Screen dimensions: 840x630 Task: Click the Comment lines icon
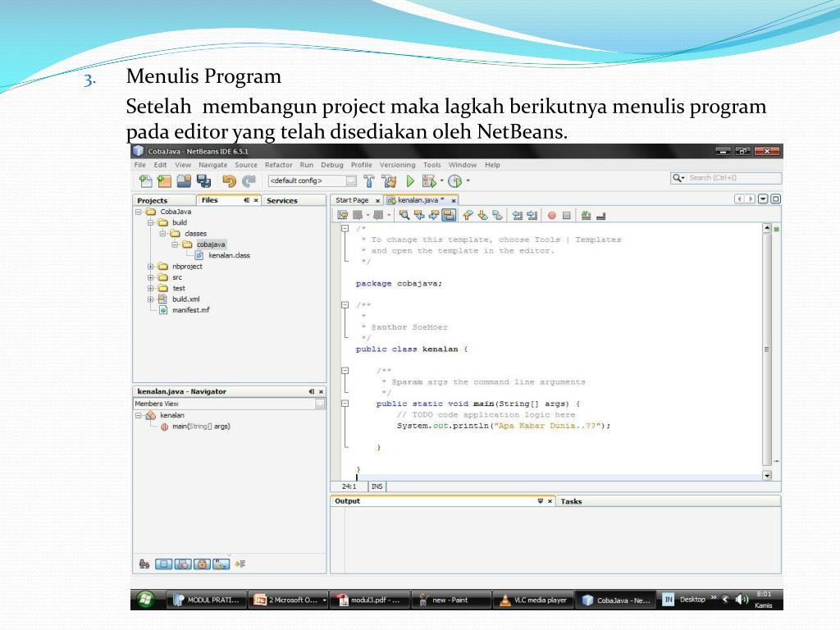click(x=586, y=216)
